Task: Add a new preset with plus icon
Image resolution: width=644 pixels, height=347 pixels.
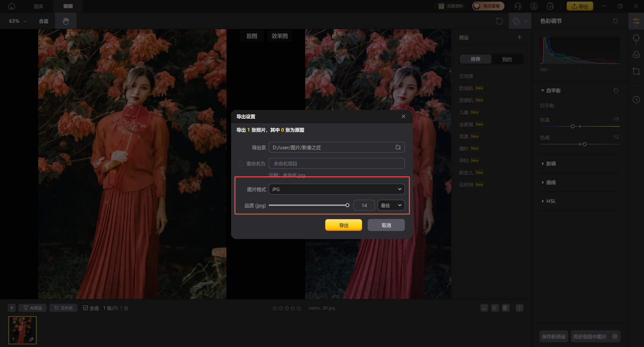Action: pos(519,38)
